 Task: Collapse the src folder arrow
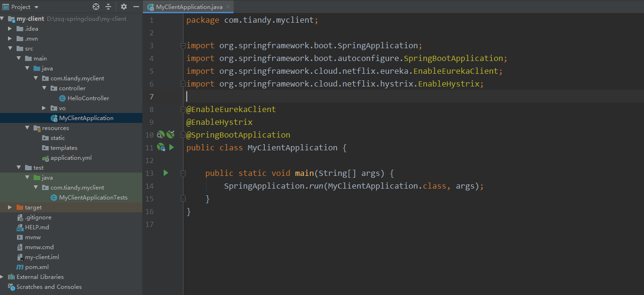pyautogui.click(x=10, y=49)
